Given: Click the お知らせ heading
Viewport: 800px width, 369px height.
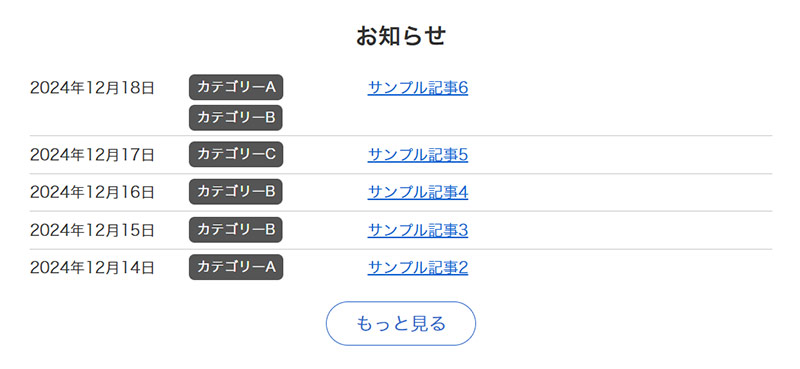Looking at the screenshot, I should pyautogui.click(x=401, y=36).
